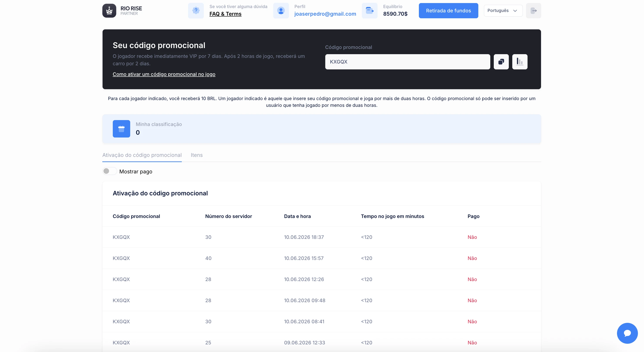Click the date 10.06.2026 15:57

coord(304,258)
